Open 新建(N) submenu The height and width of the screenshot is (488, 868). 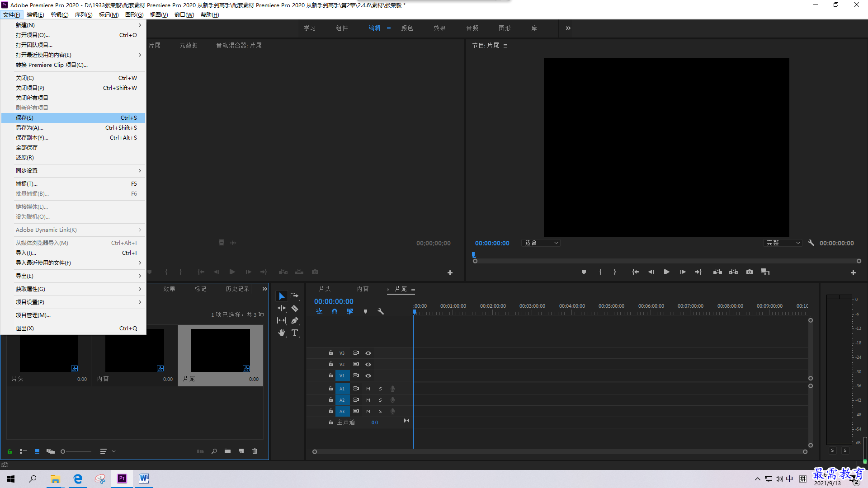click(73, 25)
